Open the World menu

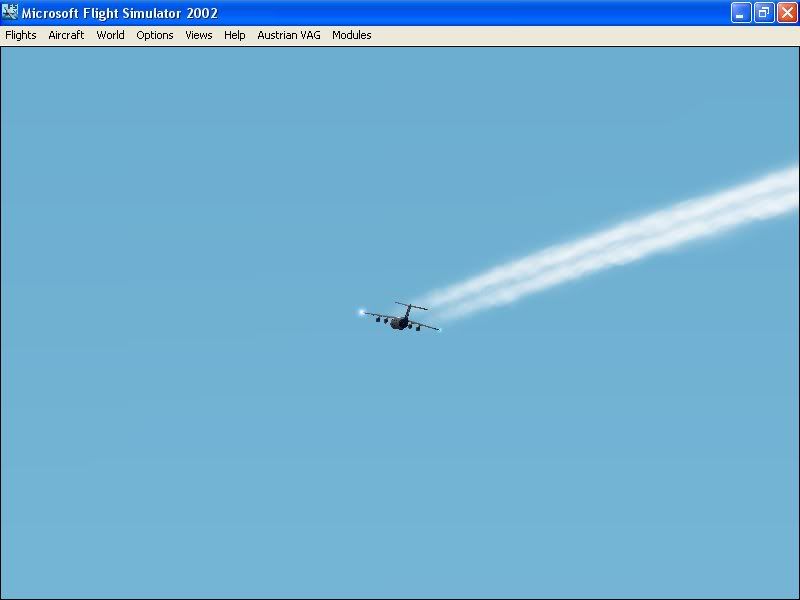[x=110, y=35]
